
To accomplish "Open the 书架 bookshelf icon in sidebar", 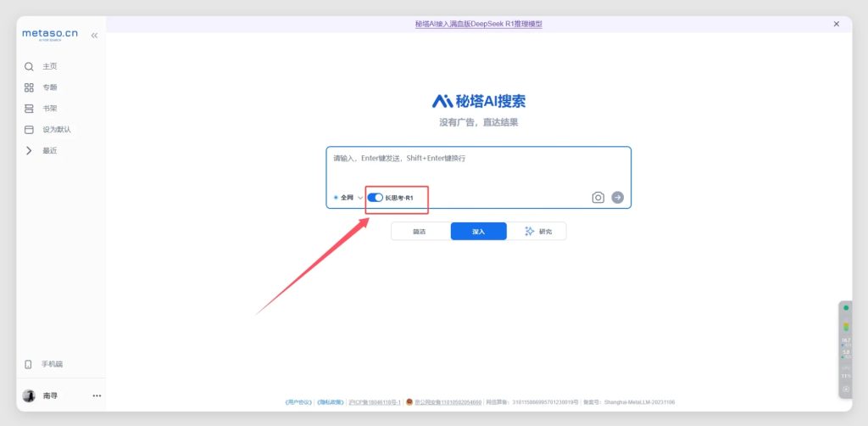I will pyautogui.click(x=29, y=109).
